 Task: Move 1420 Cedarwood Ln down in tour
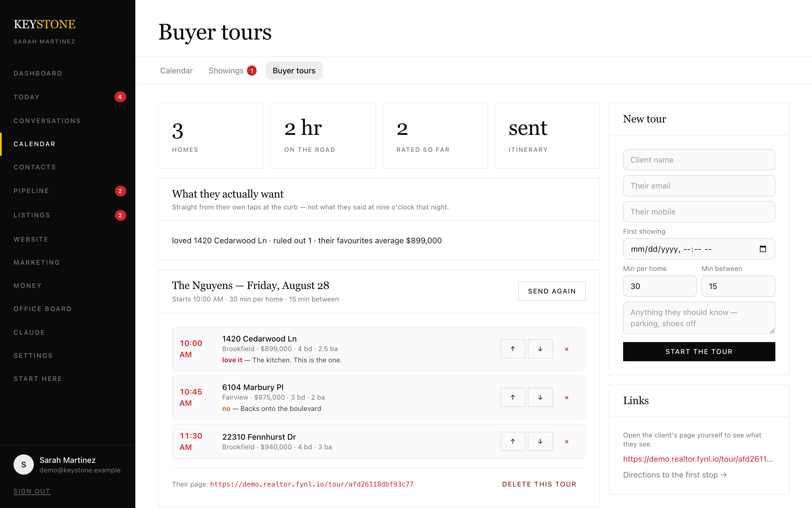coord(540,349)
